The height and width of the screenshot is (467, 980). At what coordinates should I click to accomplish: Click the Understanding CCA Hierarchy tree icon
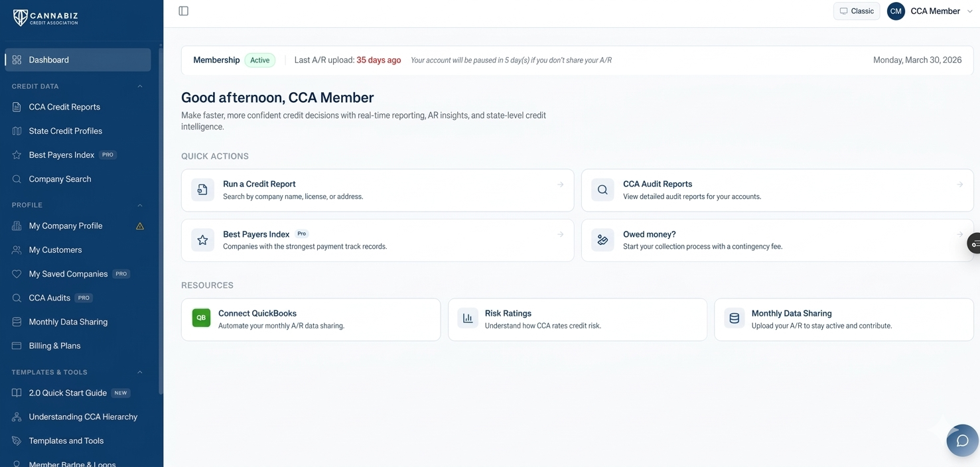pos(17,417)
